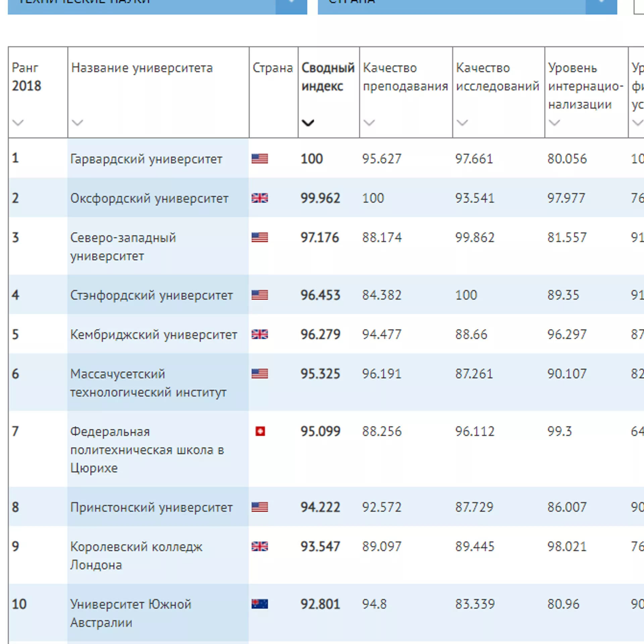Click Swiss flag in Цюрихе row
Screen dimensions: 644x644
click(260, 431)
